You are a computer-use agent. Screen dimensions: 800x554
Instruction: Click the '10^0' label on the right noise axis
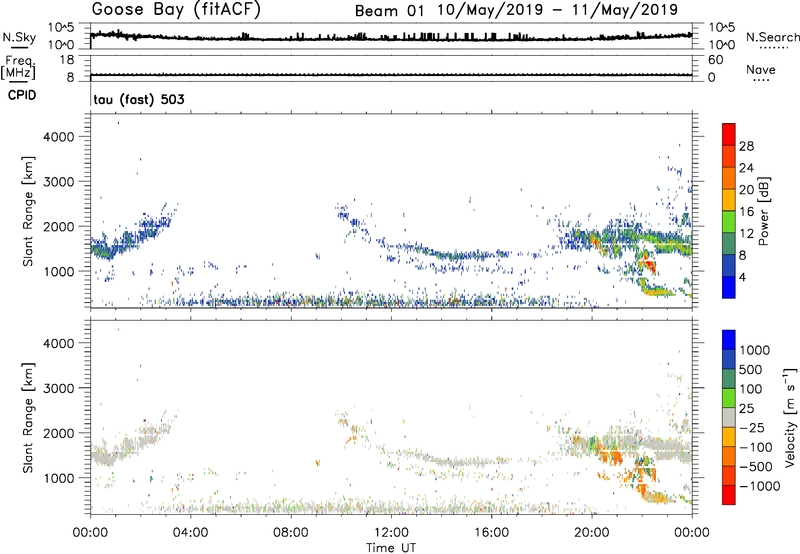pos(721,45)
